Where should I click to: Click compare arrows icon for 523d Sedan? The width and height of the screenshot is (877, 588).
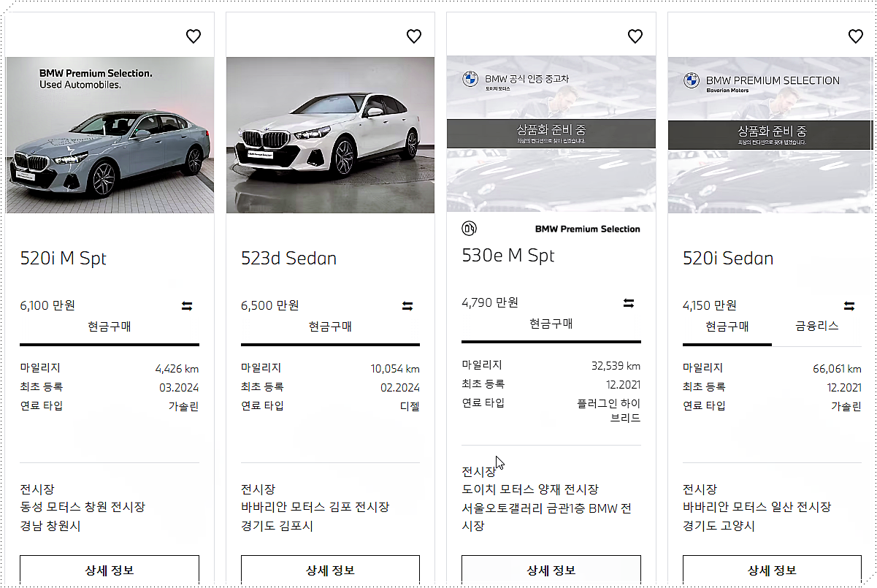tap(407, 306)
